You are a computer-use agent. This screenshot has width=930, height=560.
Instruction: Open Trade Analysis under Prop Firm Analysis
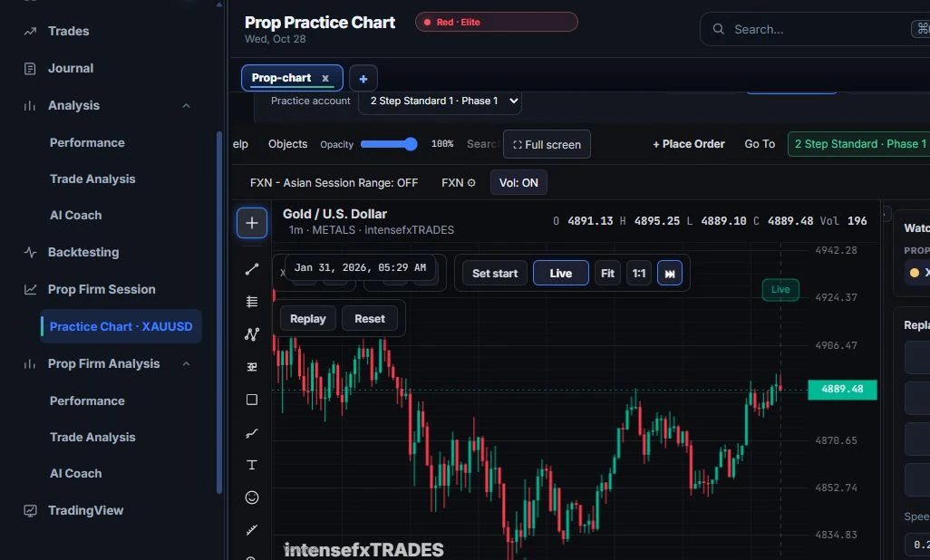(x=92, y=437)
